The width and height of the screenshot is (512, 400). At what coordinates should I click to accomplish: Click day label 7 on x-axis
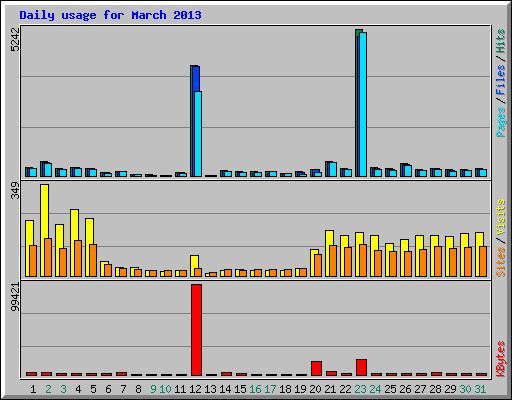(123, 389)
